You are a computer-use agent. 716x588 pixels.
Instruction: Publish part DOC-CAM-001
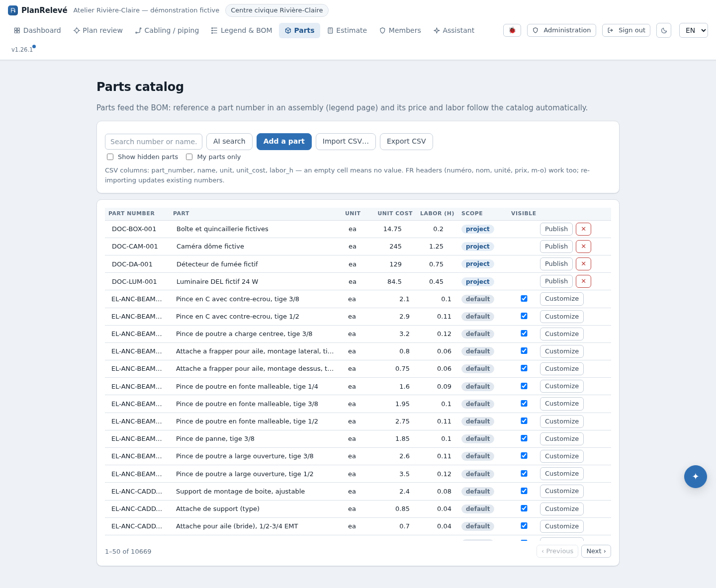[x=556, y=247]
